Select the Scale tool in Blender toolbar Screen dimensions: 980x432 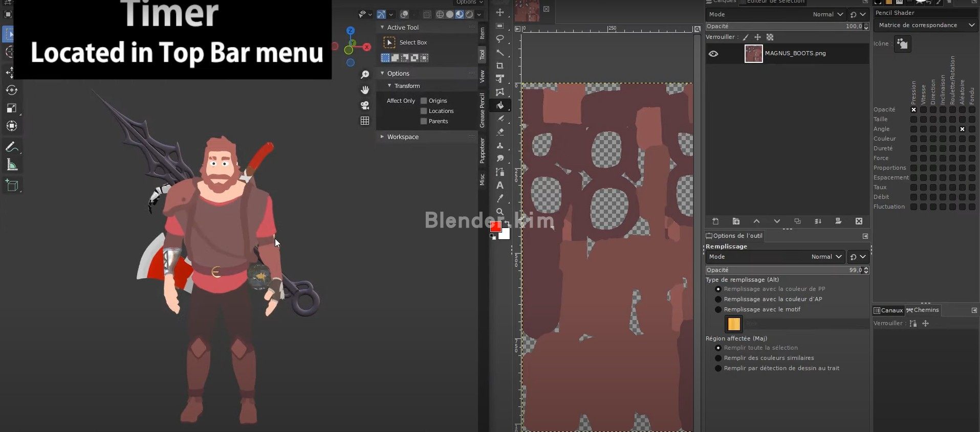(x=11, y=108)
